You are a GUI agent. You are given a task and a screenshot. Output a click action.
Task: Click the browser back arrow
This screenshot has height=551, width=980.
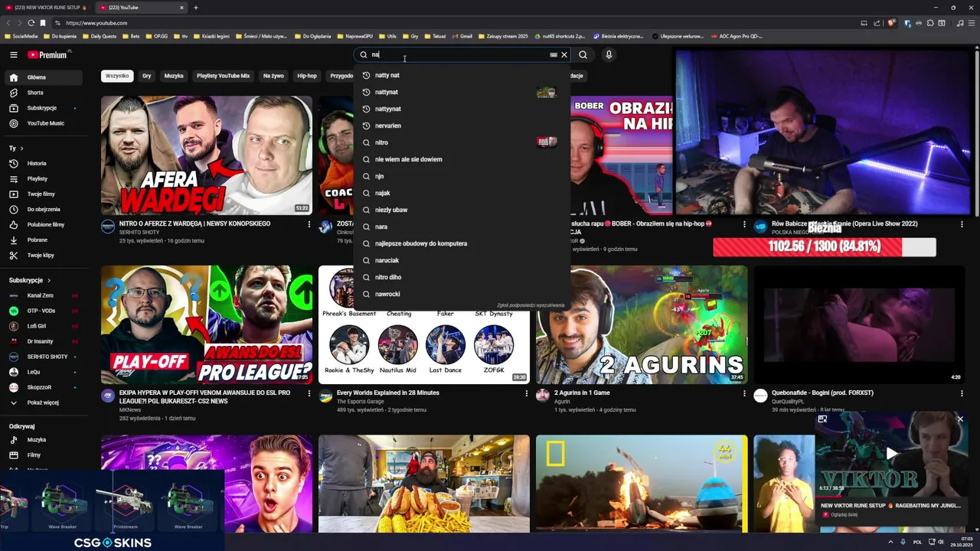point(8,23)
